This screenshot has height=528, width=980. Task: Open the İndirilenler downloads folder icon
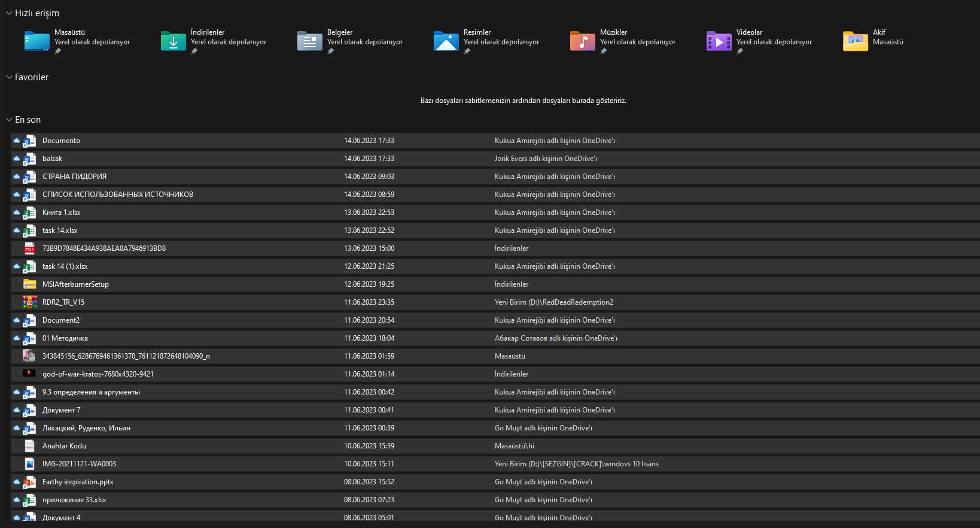pos(174,41)
